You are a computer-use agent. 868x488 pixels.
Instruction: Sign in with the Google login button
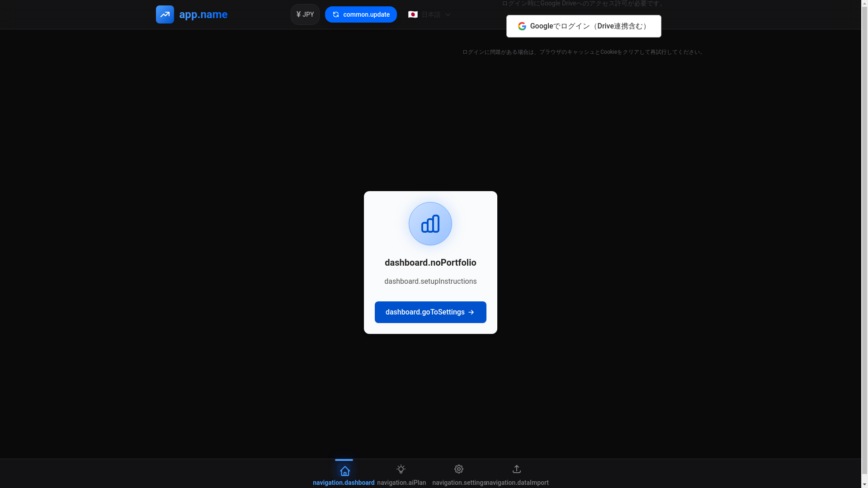click(584, 26)
